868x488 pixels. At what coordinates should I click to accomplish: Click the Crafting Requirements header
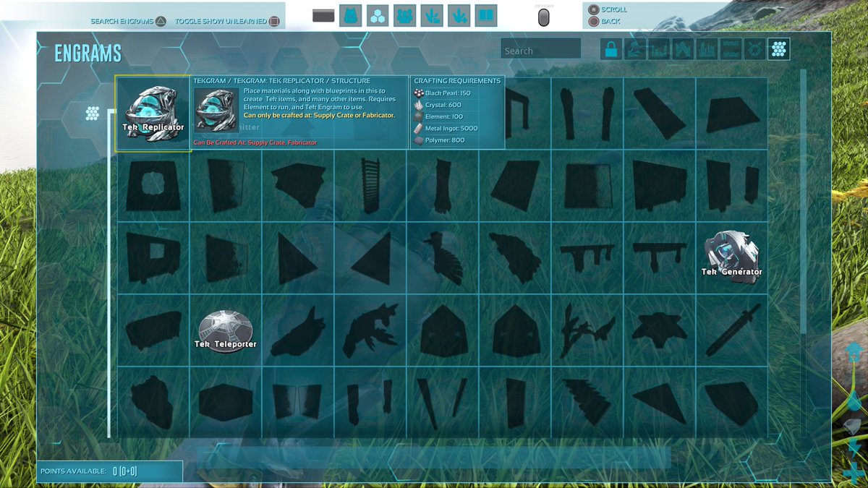pyautogui.click(x=457, y=81)
